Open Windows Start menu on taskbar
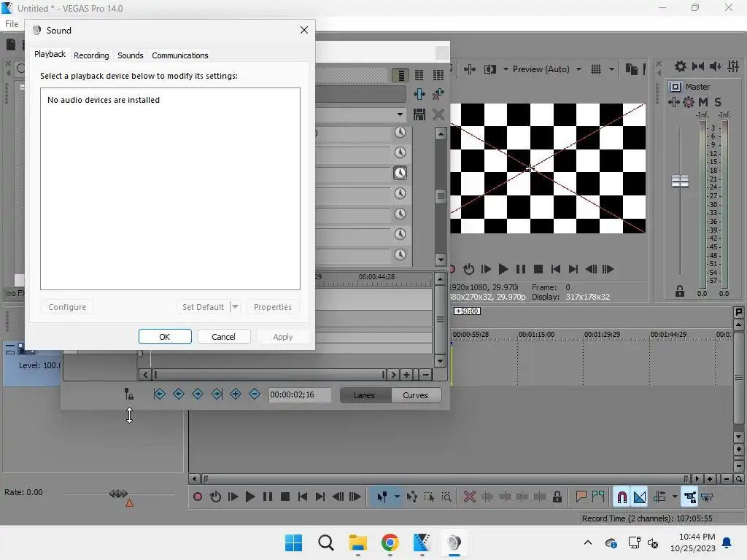Screen dimensions: 747x560 (293, 542)
